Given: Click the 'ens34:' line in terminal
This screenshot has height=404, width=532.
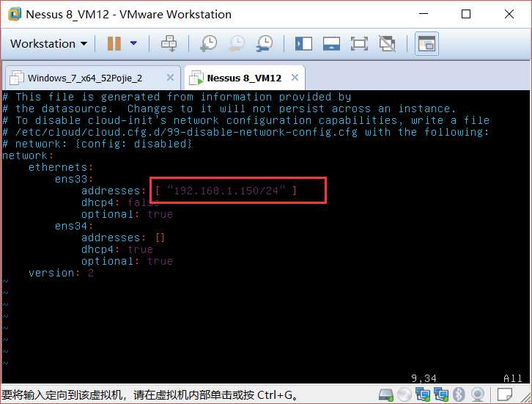Looking at the screenshot, I should (x=74, y=226).
